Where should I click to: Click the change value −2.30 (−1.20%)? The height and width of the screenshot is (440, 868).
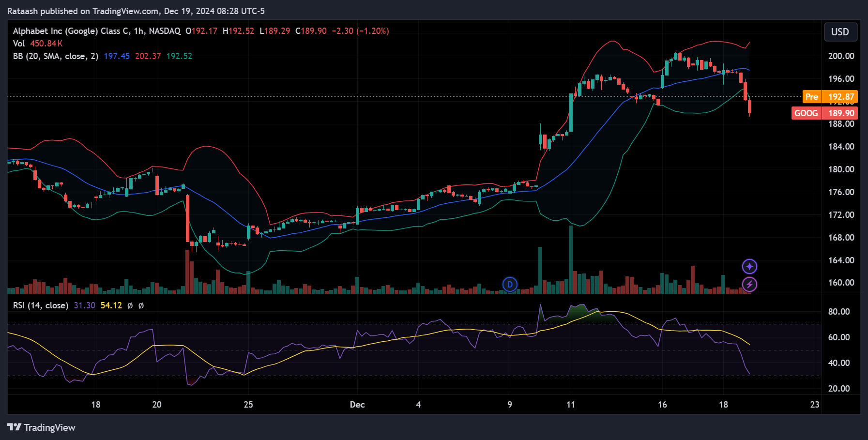(360, 31)
